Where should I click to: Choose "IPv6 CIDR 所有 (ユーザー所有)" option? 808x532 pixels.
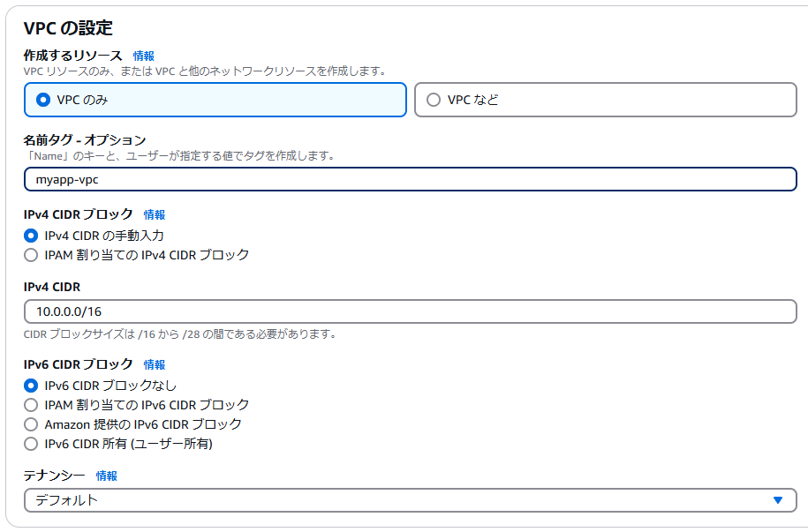pos(32,443)
